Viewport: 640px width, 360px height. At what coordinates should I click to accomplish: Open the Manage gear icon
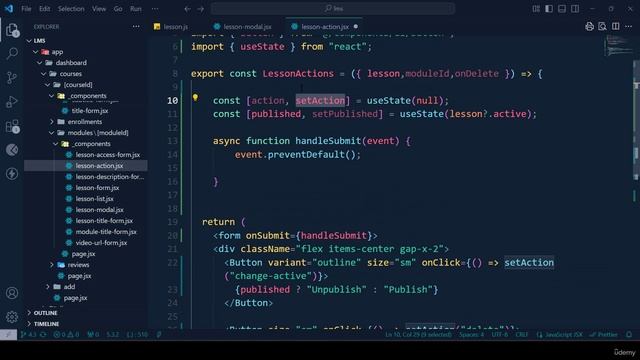click(12, 317)
